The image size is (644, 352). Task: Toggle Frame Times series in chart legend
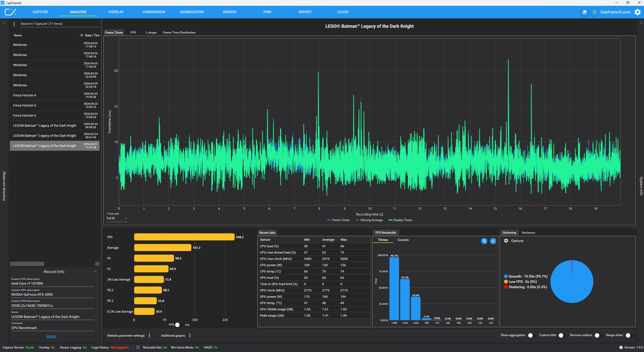tap(338, 220)
